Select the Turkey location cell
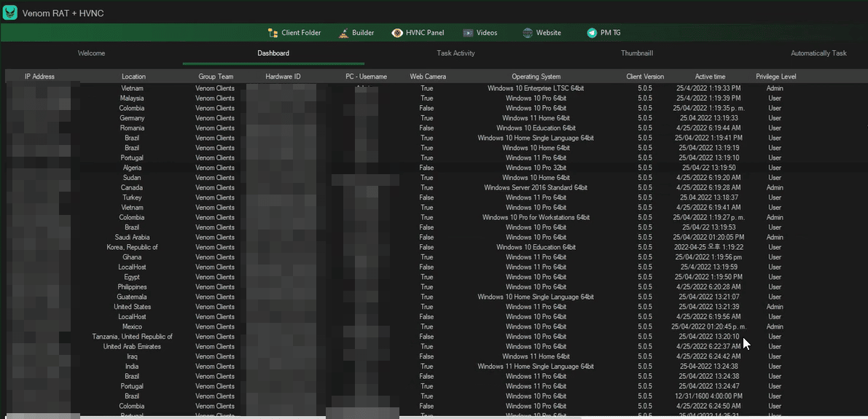The image size is (868, 419). [133, 197]
